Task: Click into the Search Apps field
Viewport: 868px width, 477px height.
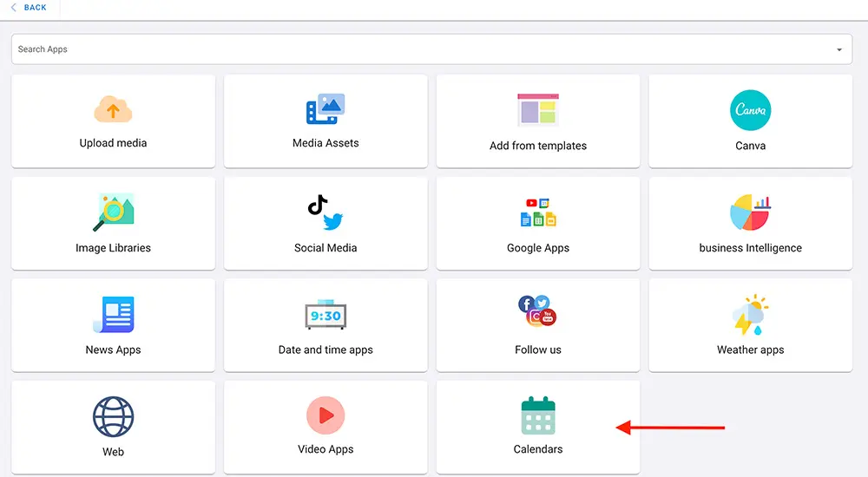Action: click(x=417, y=49)
